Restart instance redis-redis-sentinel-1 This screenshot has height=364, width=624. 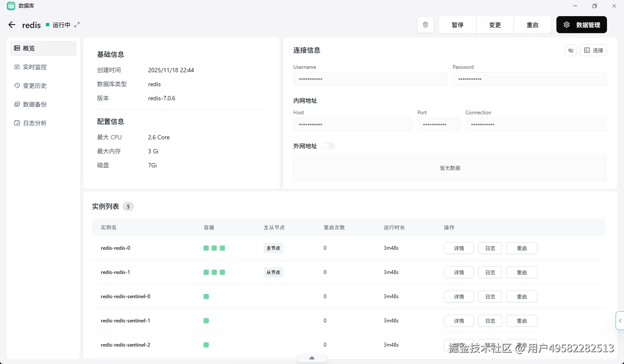(522, 321)
